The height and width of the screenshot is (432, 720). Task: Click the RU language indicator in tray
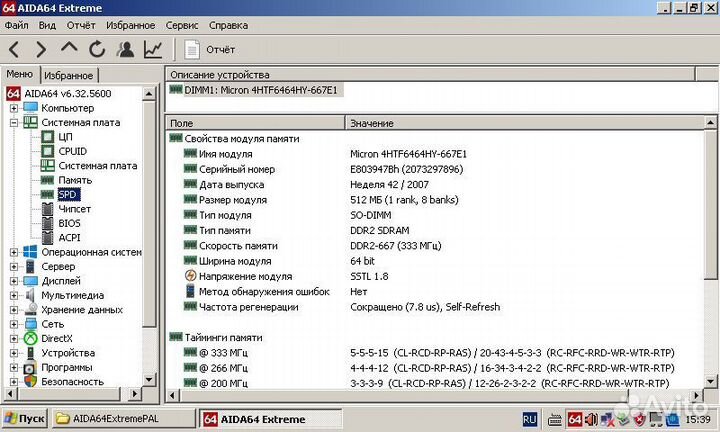point(529,419)
